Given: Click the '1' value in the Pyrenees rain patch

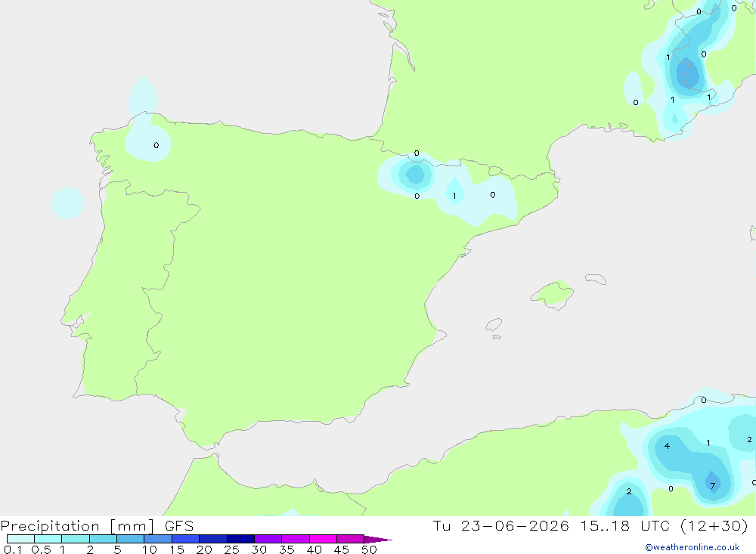Looking at the screenshot, I should click(x=454, y=196).
